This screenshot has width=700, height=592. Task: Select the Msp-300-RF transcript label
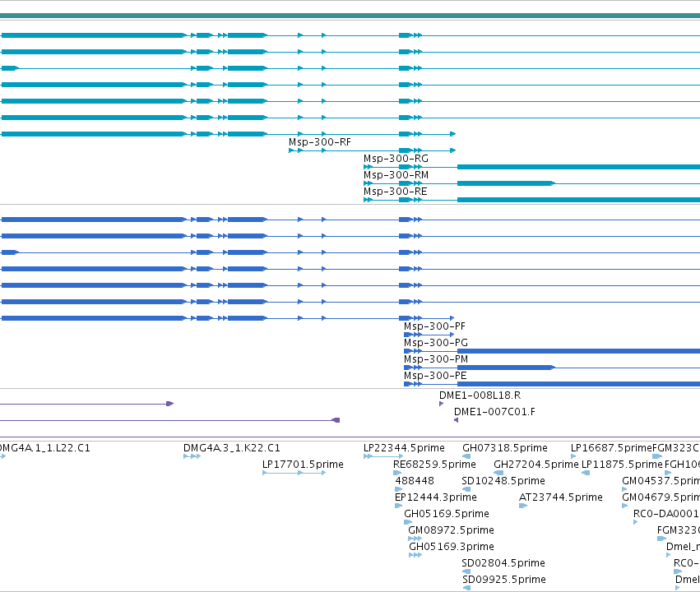pyautogui.click(x=320, y=142)
